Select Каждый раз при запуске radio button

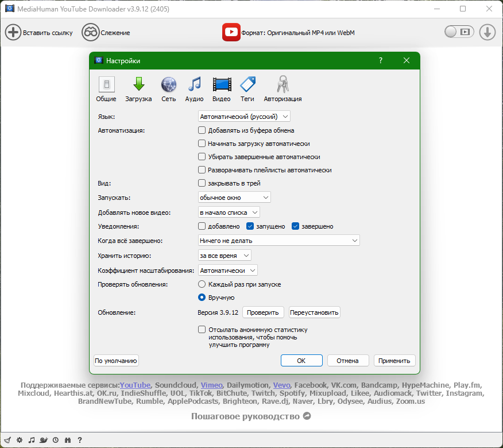coord(202,284)
